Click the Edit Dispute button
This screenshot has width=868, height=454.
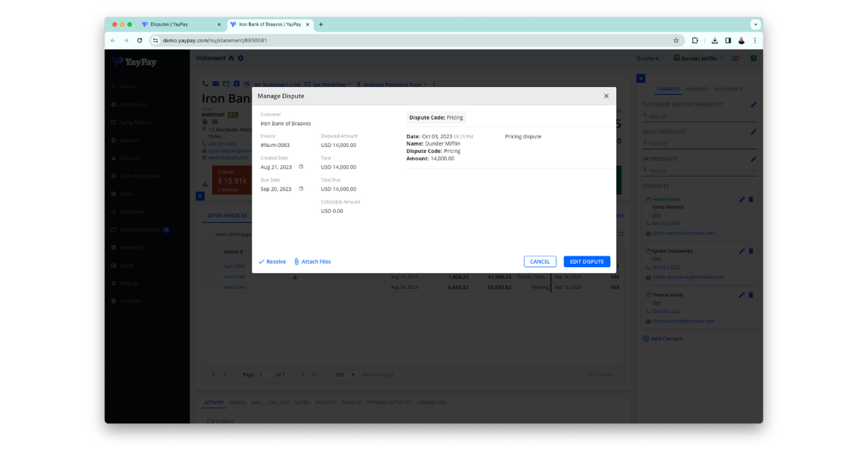point(586,261)
